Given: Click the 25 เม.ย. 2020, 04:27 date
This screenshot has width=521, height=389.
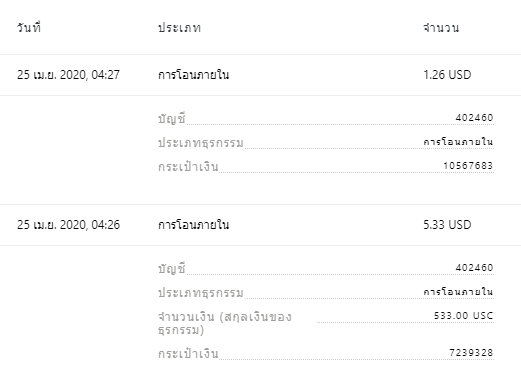Looking at the screenshot, I should (x=68, y=75).
